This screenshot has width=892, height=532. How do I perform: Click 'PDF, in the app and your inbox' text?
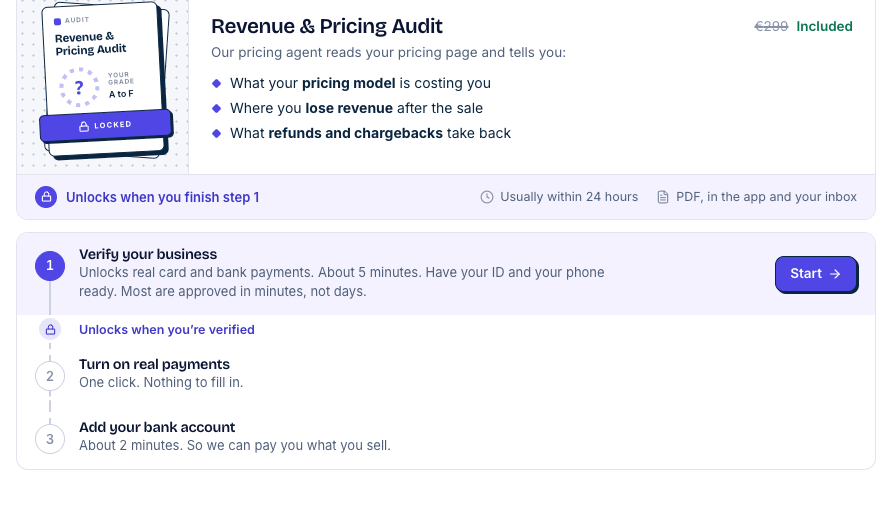(766, 197)
